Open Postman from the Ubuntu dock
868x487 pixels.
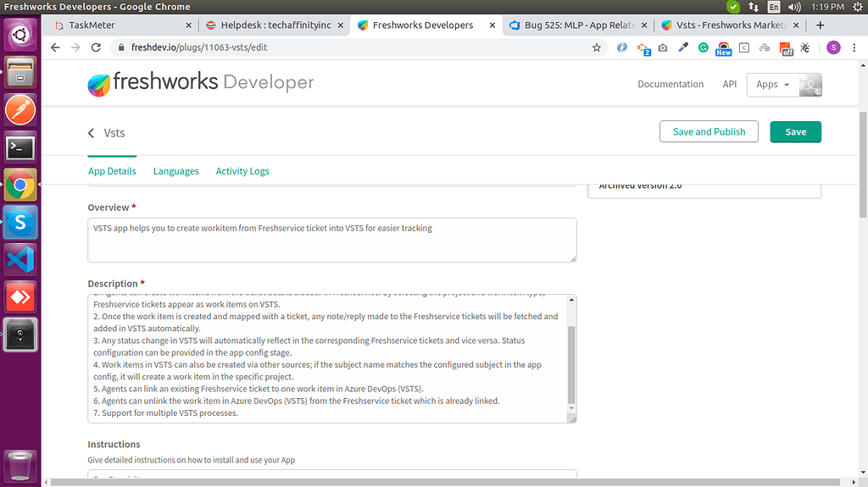point(20,110)
